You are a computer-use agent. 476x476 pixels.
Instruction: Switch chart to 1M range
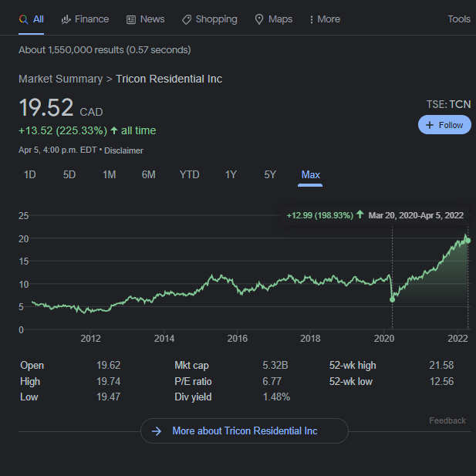pyautogui.click(x=110, y=175)
